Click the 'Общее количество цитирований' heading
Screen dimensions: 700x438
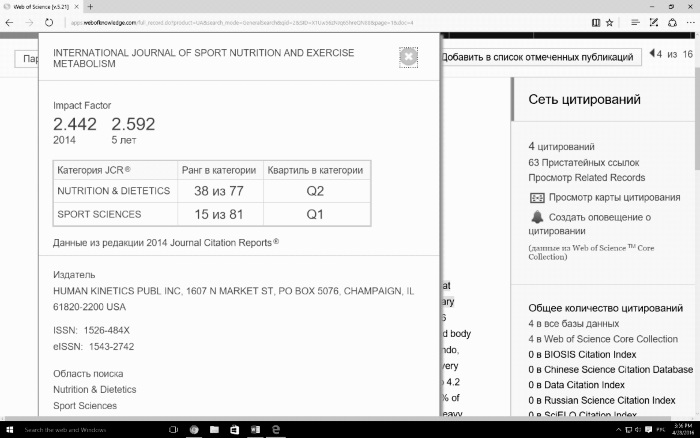pos(605,308)
